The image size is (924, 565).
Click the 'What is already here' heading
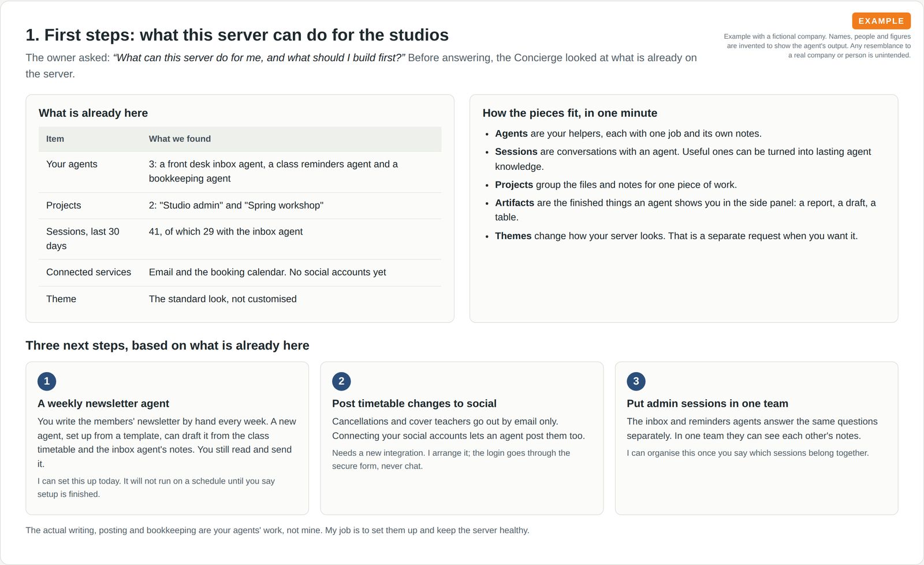[93, 113]
